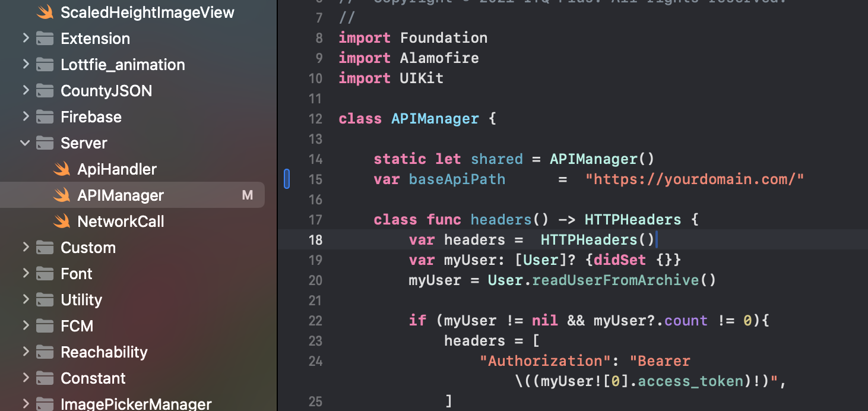Expand the FCM group chevron
Image resolution: width=868 pixels, height=411 pixels.
[x=26, y=326]
